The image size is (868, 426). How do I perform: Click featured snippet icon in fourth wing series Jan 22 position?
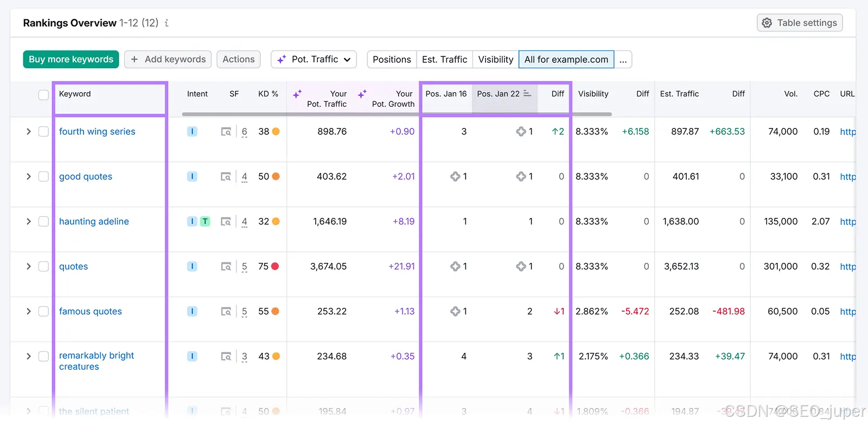coord(521,131)
